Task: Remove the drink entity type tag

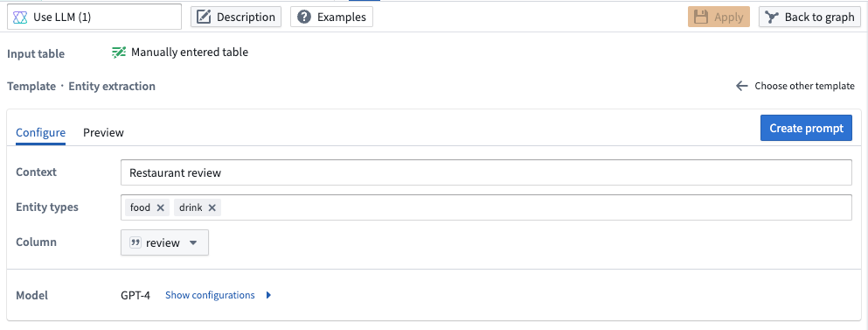Action: [x=212, y=207]
